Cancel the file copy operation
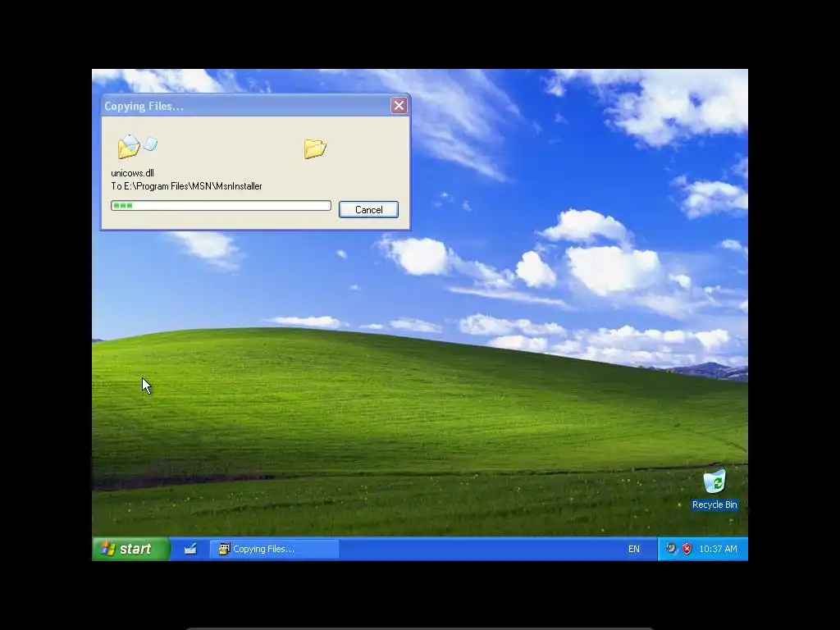Image resolution: width=840 pixels, height=630 pixels. [368, 209]
